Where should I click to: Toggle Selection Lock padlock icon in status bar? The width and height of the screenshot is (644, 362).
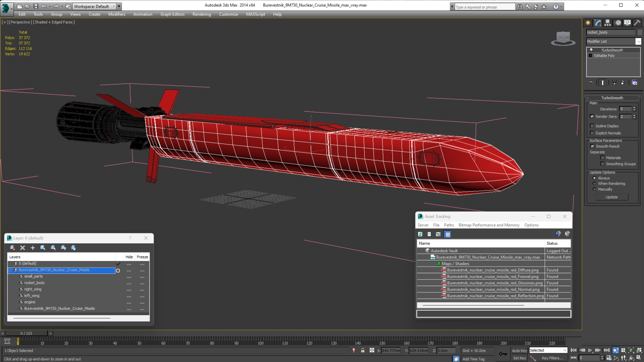[x=363, y=350]
